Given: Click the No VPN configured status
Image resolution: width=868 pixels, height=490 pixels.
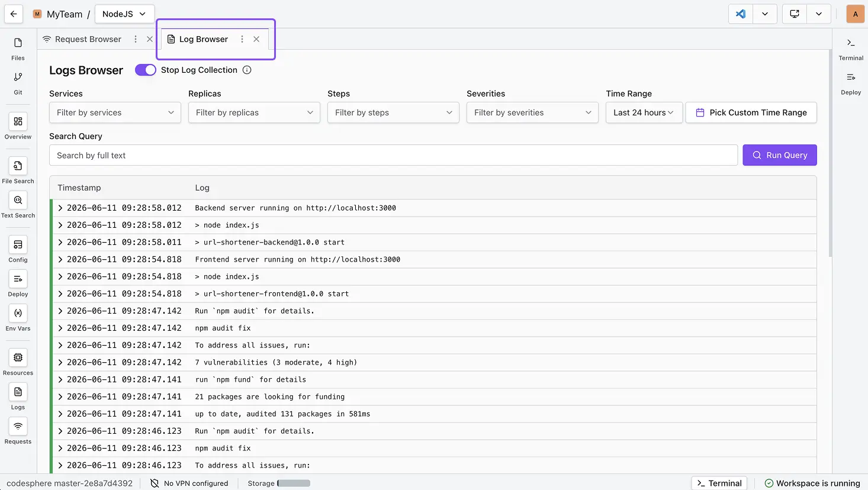Looking at the screenshot, I should [x=189, y=483].
